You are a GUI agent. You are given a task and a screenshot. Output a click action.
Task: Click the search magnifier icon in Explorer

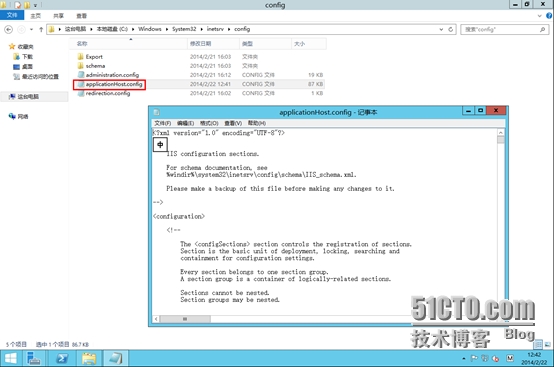point(542,29)
